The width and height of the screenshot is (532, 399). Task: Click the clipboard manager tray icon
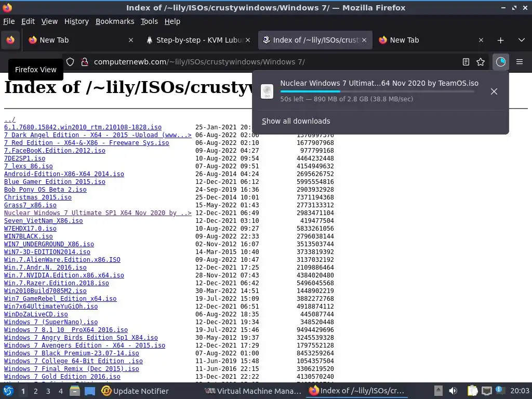point(472,391)
